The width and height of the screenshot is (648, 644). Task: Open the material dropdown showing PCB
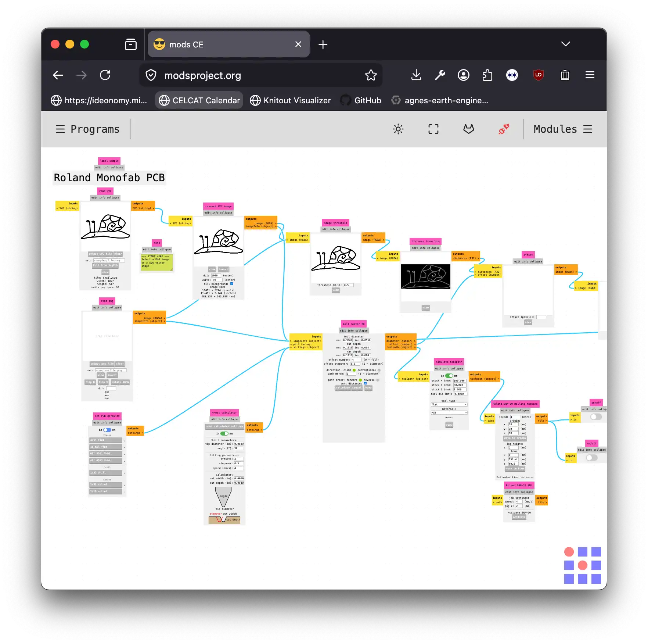[449, 413]
